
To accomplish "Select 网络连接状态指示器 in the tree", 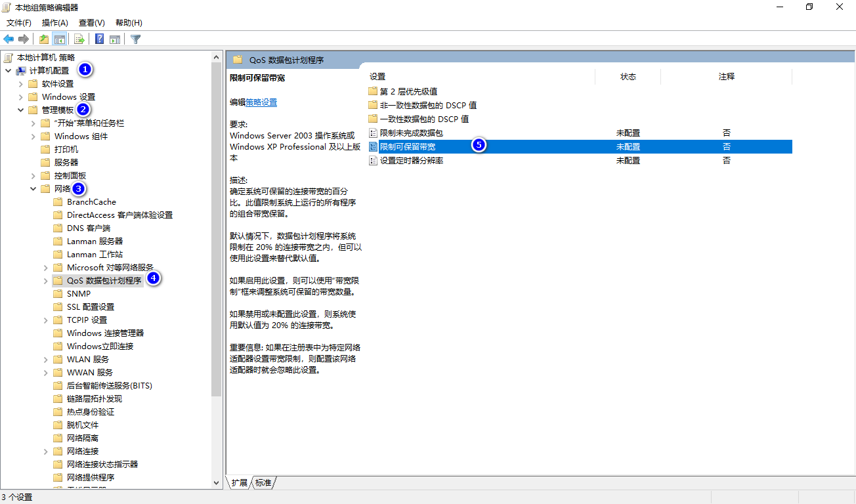I will [102, 464].
